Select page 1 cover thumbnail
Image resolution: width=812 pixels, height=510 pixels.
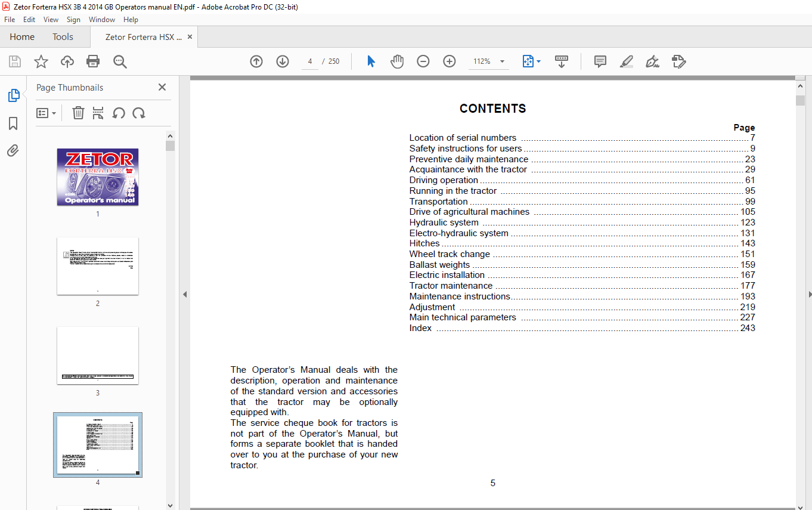(98, 177)
